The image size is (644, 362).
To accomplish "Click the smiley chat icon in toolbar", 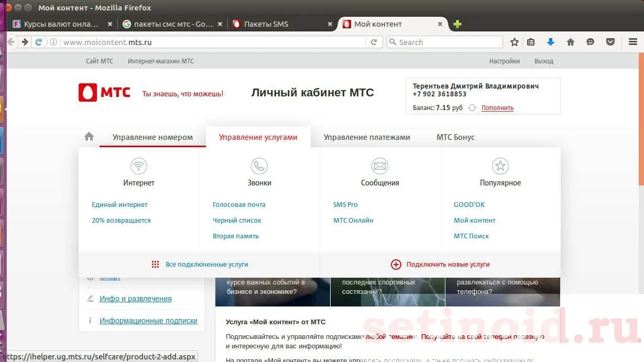I will 591,42.
